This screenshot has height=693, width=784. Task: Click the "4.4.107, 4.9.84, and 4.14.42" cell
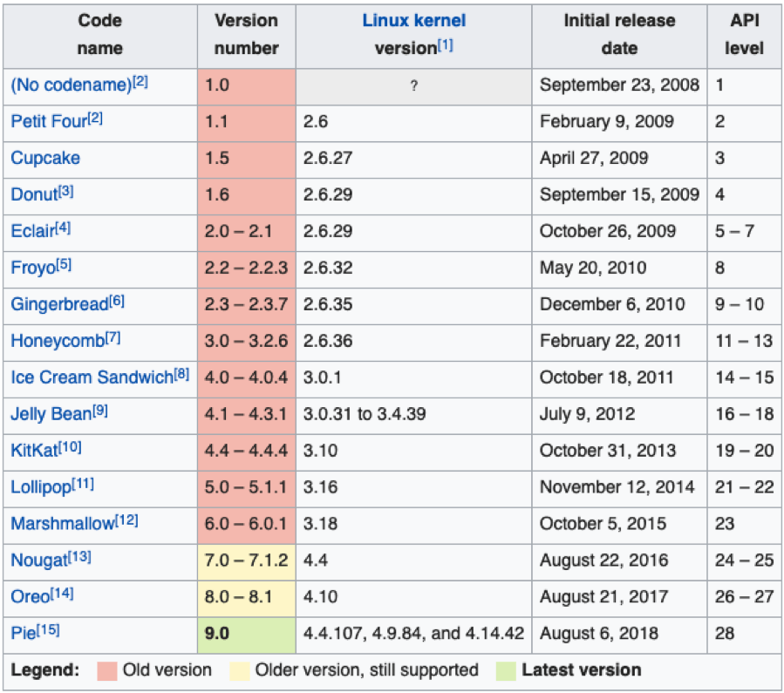tap(414, 635)
